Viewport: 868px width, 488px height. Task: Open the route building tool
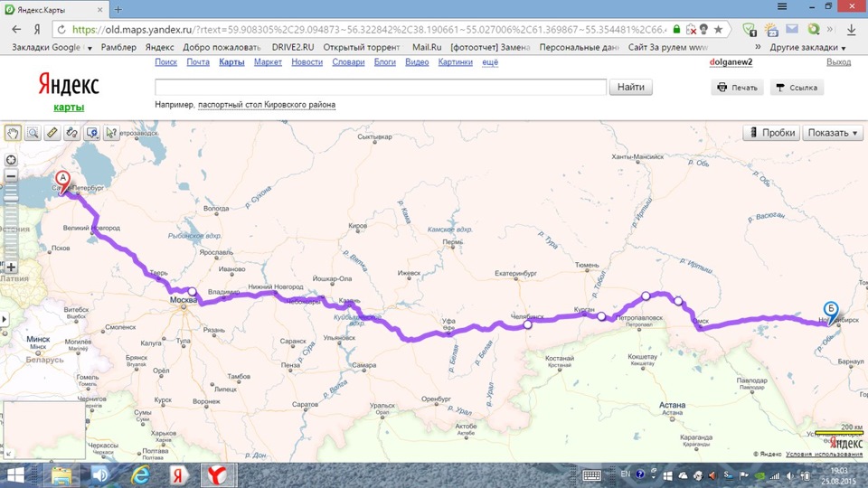click(x=72, y=133)
